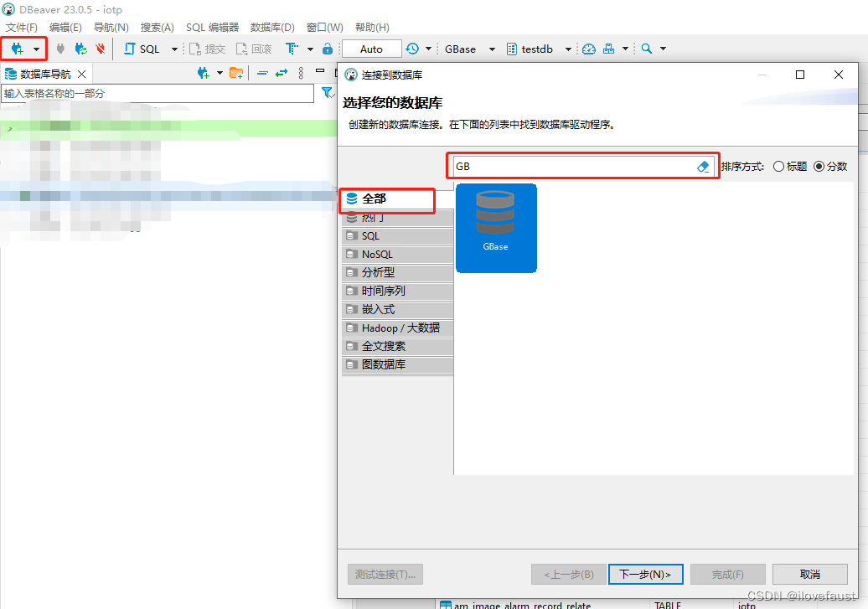868x609 pixels.
Task: Open the 搜索(A) menu
Action: click(158, 27)
